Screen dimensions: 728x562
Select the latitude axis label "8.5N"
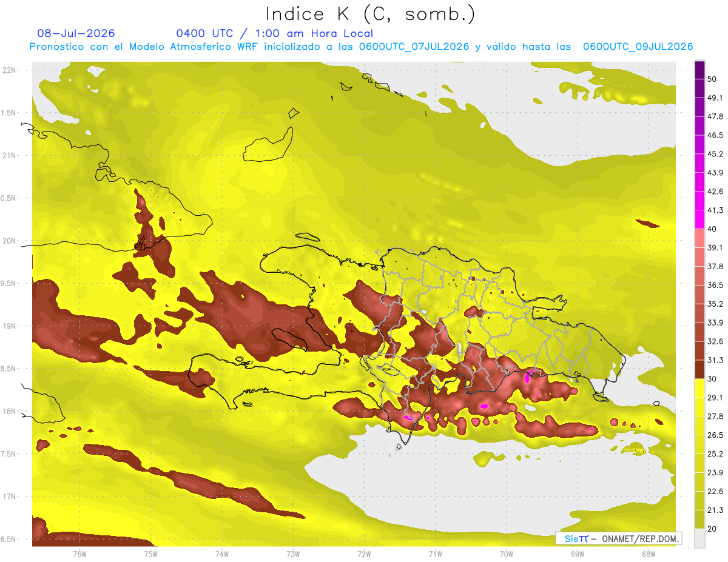(9, 369)
